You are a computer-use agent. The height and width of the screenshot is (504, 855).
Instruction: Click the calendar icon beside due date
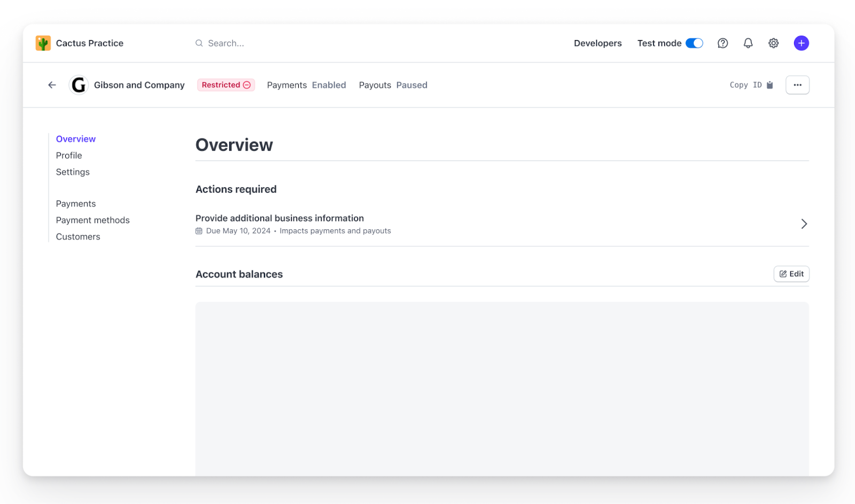199,231
